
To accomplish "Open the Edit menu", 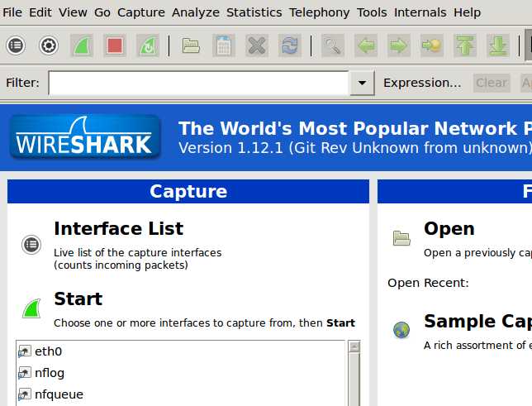I will pyautogui.click(x=40, y=12).
